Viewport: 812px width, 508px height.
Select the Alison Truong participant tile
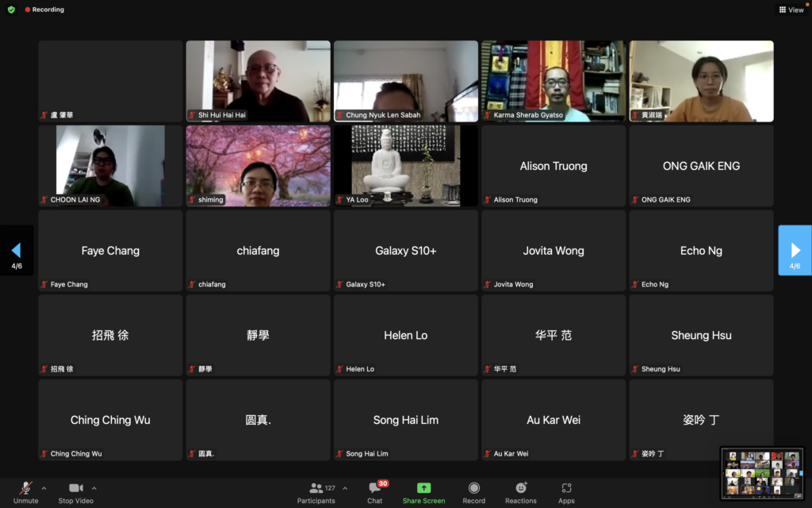point(553,166)
